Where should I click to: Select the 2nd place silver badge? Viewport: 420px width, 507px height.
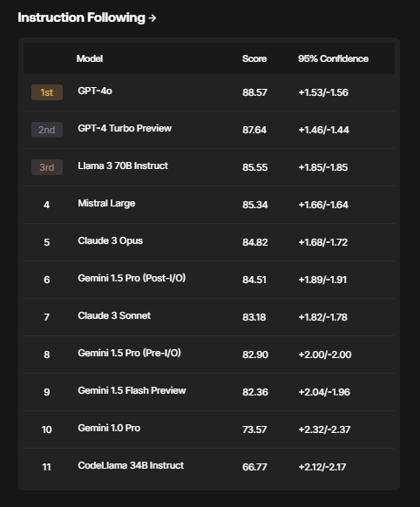[47, 130]
